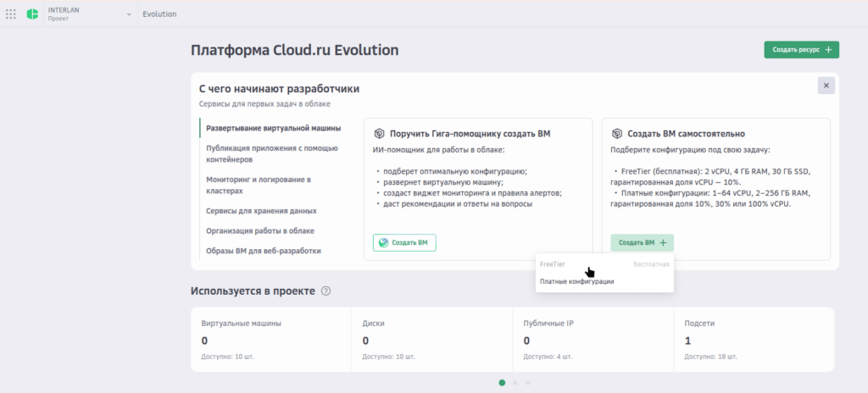Click the Используется в проекте heading
Image resolution: width=868 pixels, height=393 pixels.
click(253, 291)
